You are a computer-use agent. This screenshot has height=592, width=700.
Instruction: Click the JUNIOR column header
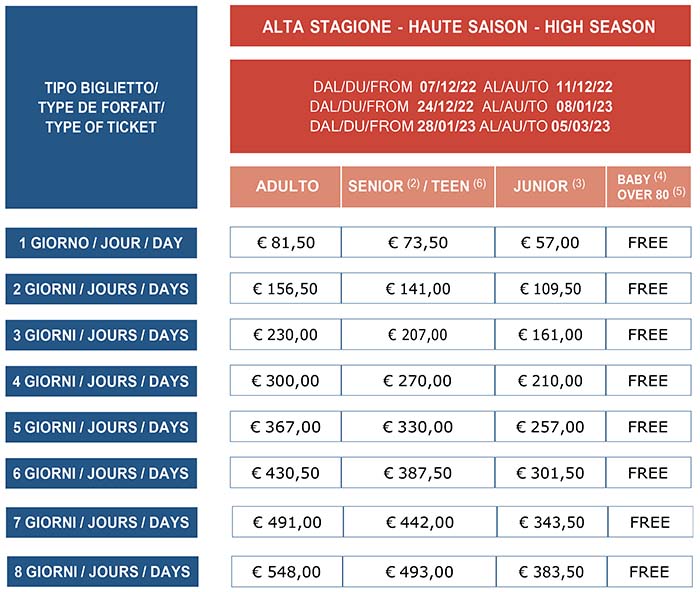(550, 186)
